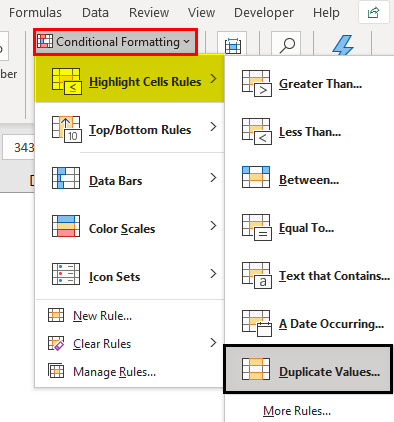Click the A Date Occurring calendar icon
394x422 pixels.
click(x=256, y=323)
